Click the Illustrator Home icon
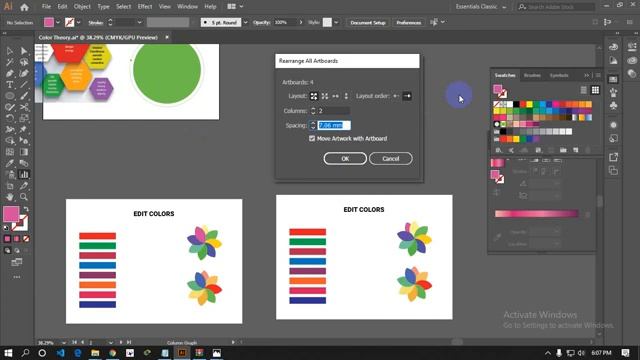 point(24,7)
